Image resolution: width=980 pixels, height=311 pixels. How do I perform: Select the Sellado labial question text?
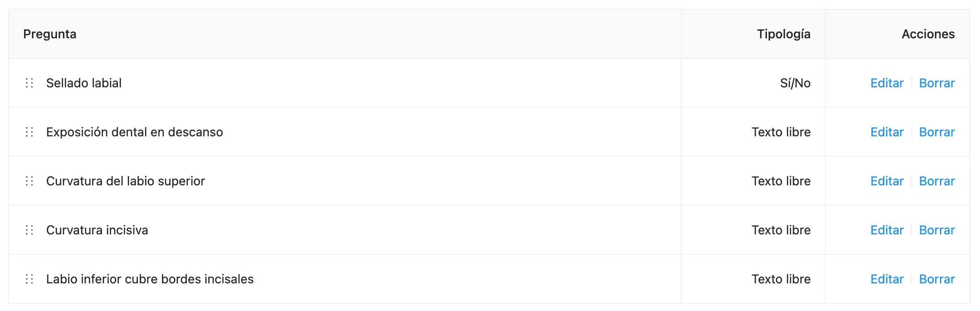click(84, 83)
